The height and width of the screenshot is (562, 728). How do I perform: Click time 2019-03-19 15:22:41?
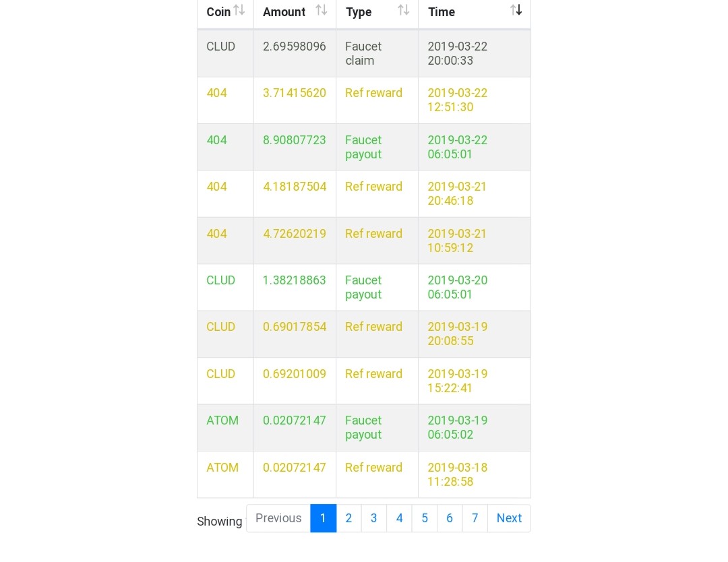click(x=457, y=381)
